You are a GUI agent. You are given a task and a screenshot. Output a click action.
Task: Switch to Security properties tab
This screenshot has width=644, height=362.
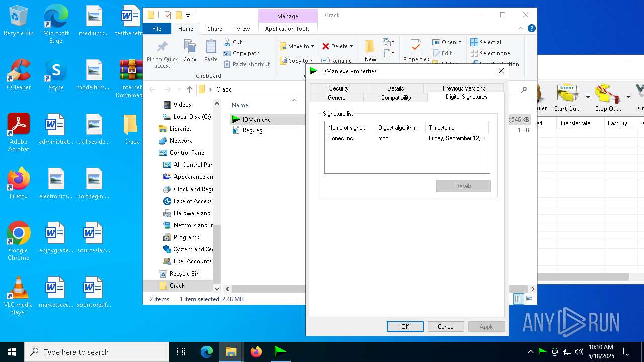(339, 88)
